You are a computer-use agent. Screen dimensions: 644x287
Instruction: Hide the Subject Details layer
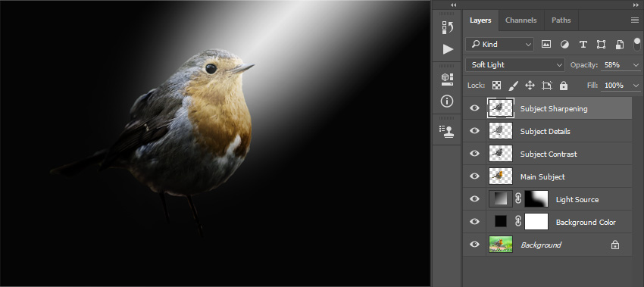[474, 131]
